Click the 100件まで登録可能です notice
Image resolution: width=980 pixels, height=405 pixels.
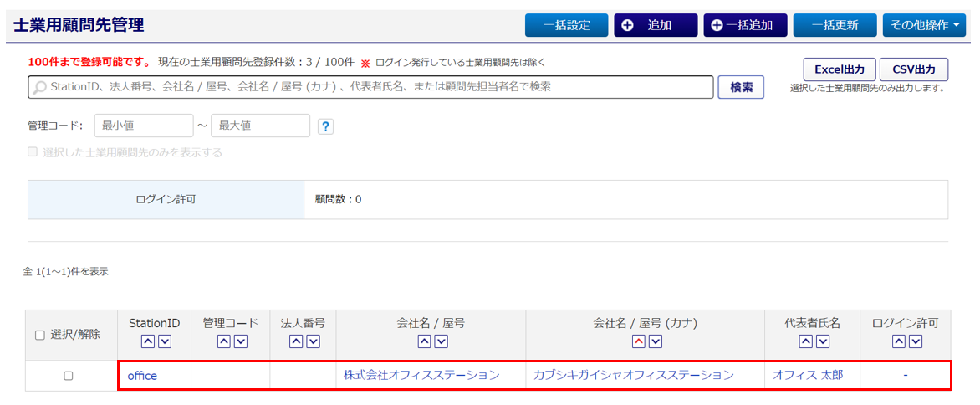pyautogui.click(x=89, y=63)
